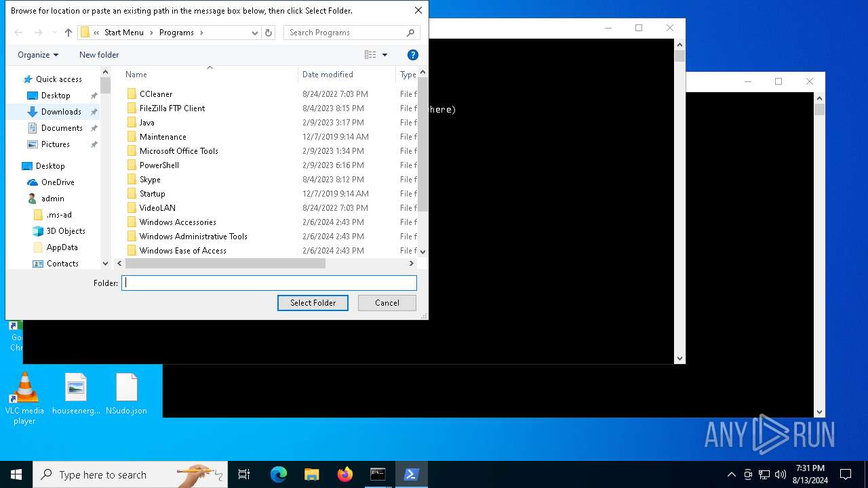
Task: Change view layout icon
Action: coord(370,55)
